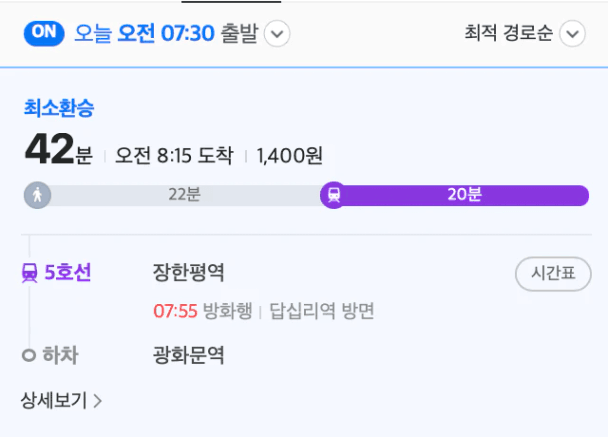Image resolution: width=608 pixels, height=437 pixels.
Task: Click the 장한평역 departure station
Action: pos(188,272)
